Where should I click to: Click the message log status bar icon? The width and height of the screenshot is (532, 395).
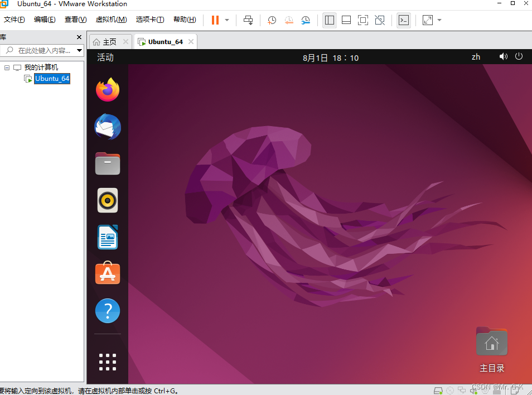click(515, 391)
